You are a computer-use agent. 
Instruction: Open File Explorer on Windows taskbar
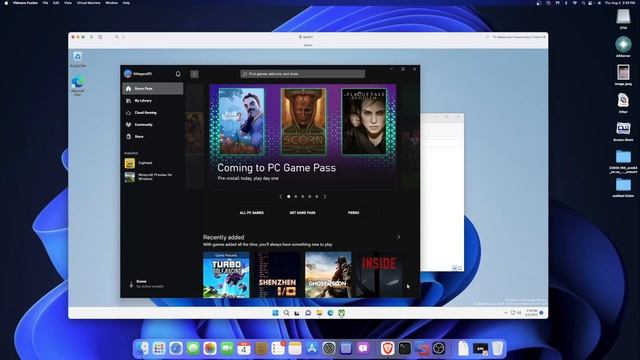tap(319, 313)
